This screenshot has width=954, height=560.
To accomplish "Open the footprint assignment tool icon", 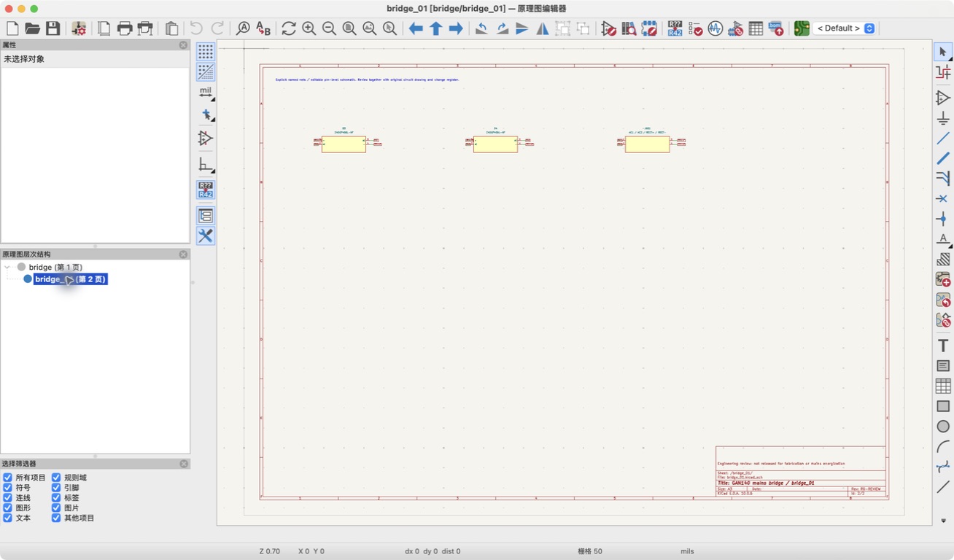I will (x=735, y=28).
